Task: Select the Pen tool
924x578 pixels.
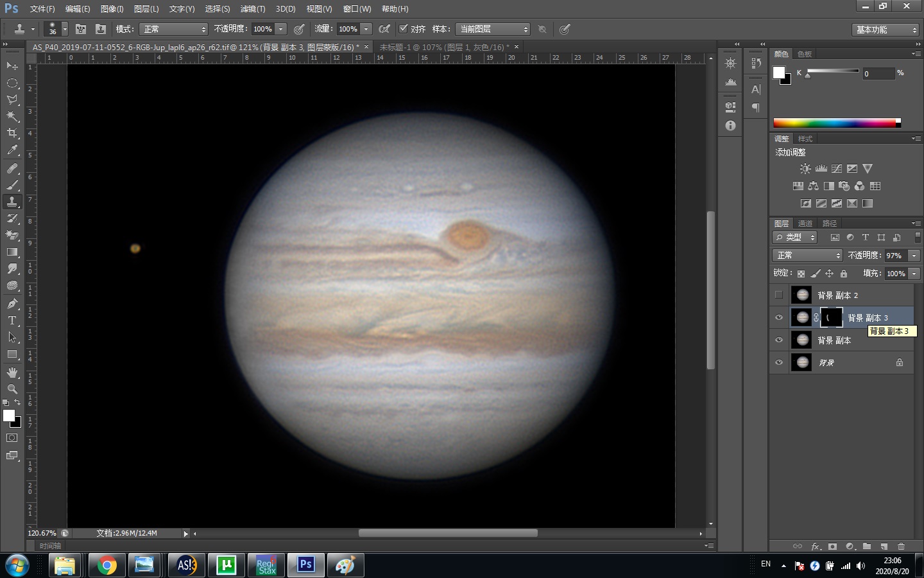Action: 12,303
